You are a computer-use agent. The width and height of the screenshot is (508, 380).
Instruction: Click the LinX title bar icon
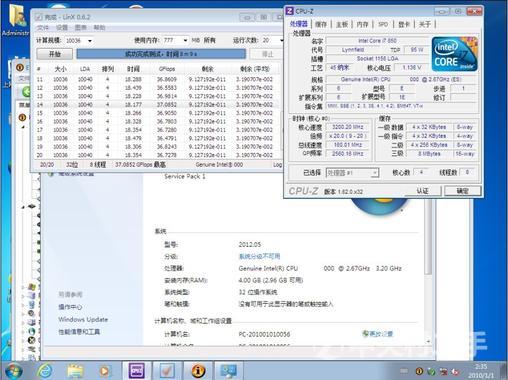pyautogui.click(x=39, y=17)
